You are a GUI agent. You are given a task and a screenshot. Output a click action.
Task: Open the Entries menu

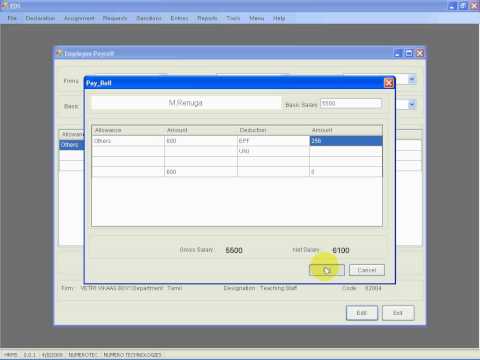(179, 18)
